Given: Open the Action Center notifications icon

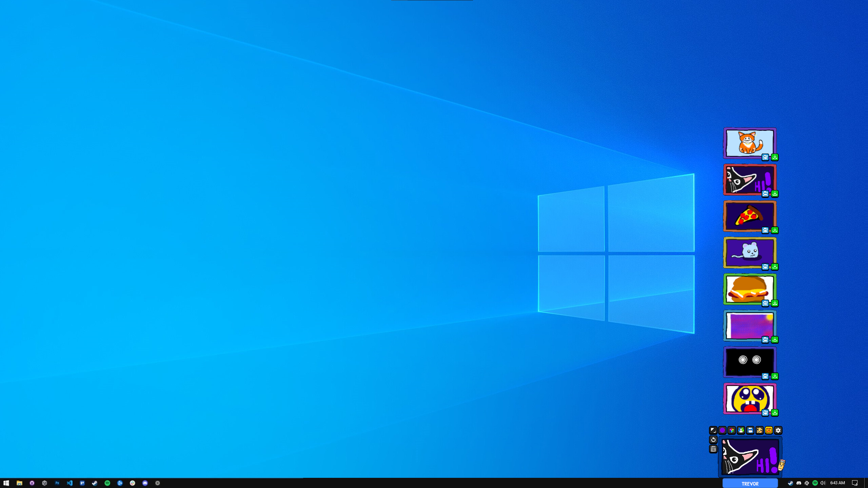Looking at the screenshot, I should pyautogui.click(x=855, y=483).
